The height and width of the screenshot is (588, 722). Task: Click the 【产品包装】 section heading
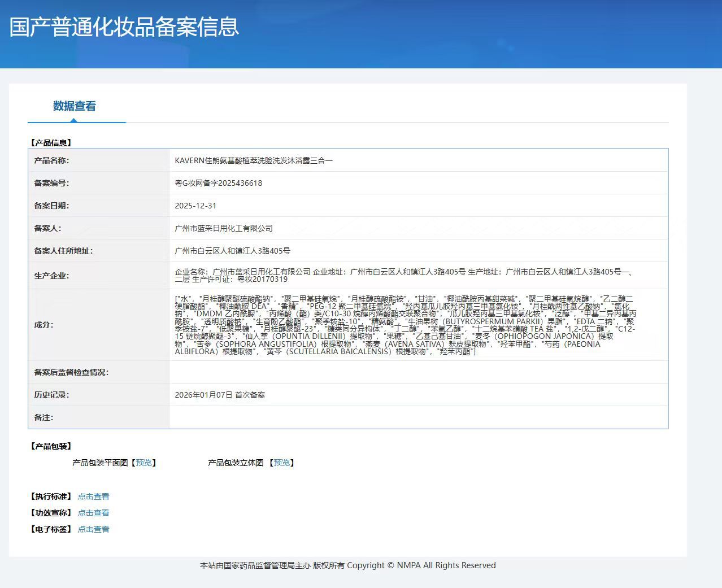point(51,446)
